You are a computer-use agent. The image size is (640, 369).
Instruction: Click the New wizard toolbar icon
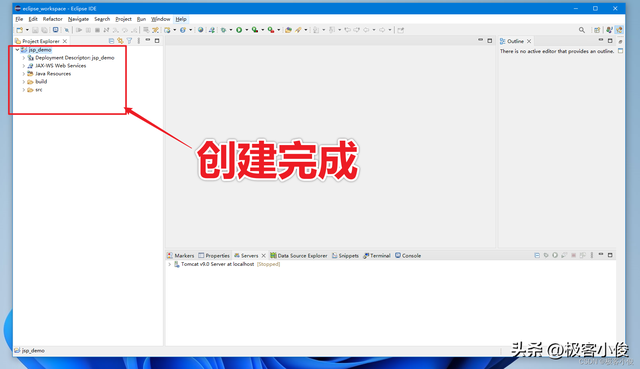pyautogui.click(x=19, y=30)
